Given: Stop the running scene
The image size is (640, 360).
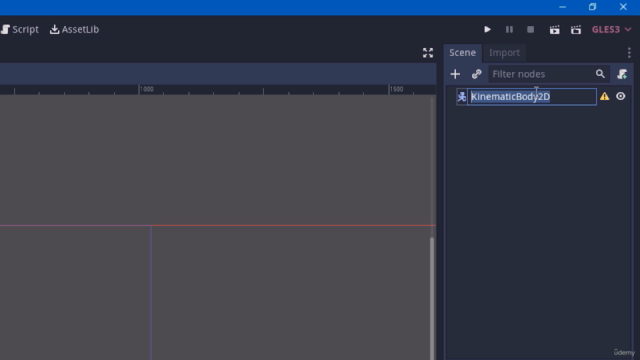Looking at the screenshot, I should point(531,29).
